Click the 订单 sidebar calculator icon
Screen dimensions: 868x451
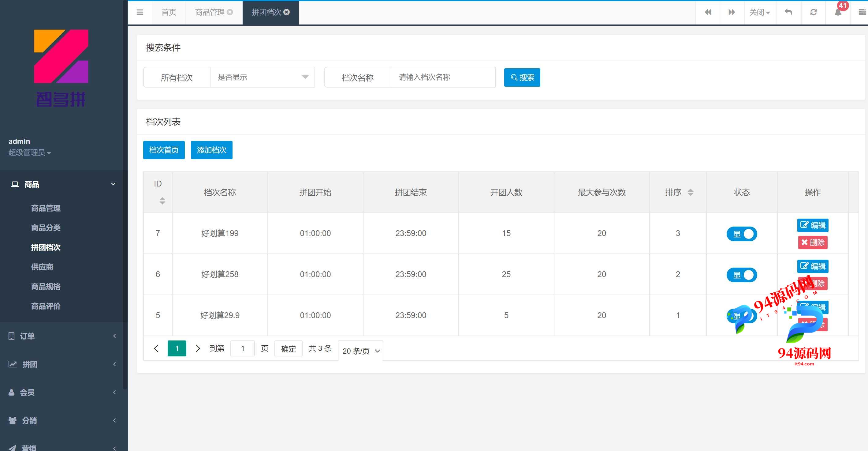click(x=11, y=336)
